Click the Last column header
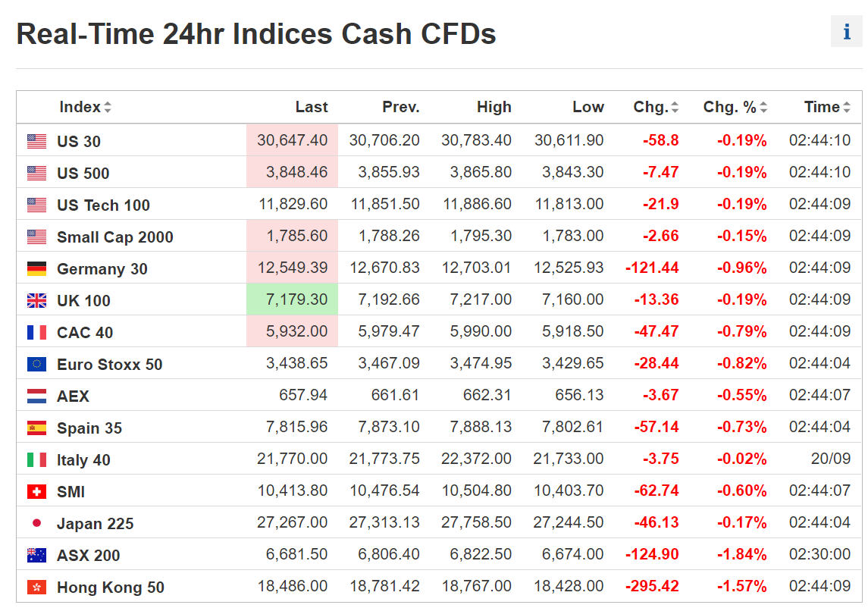This screenshot has width=868, height=608. [311, 107]
